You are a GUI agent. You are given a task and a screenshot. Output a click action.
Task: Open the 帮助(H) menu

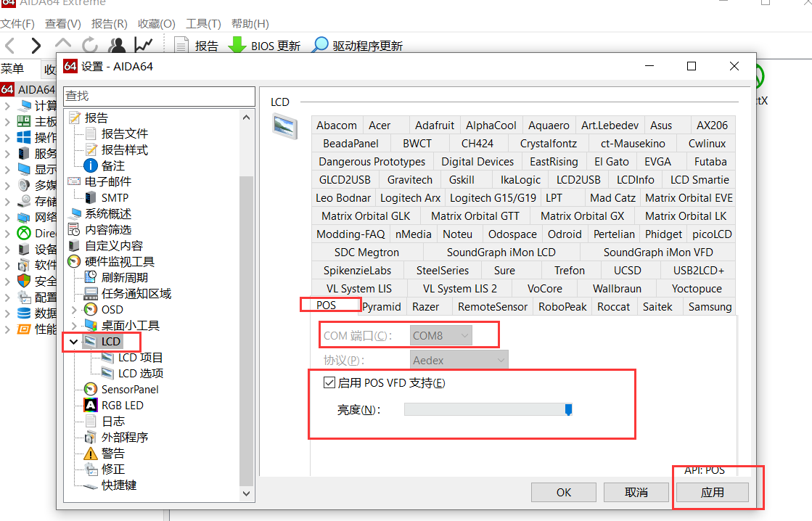(250, 24)
